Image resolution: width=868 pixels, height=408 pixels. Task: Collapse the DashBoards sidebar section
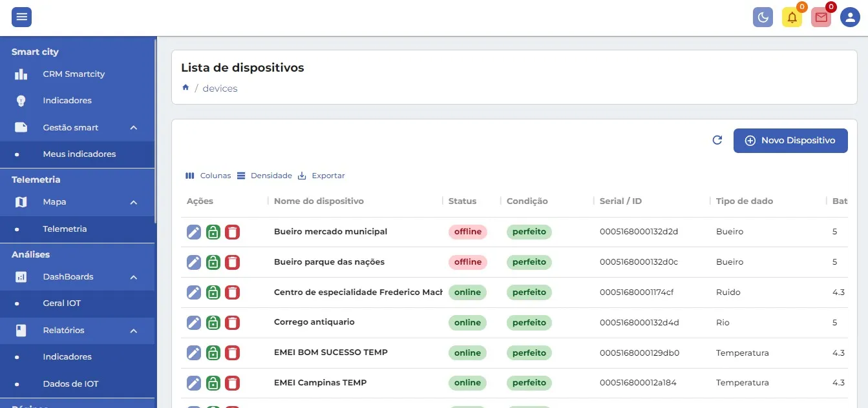134,277
